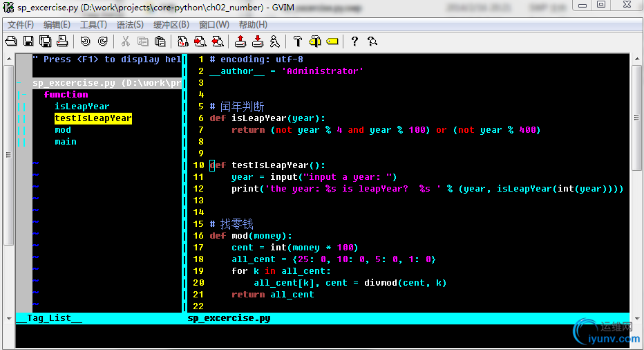
Task: Click the Find Previous icon
Action: click(218, 41)
